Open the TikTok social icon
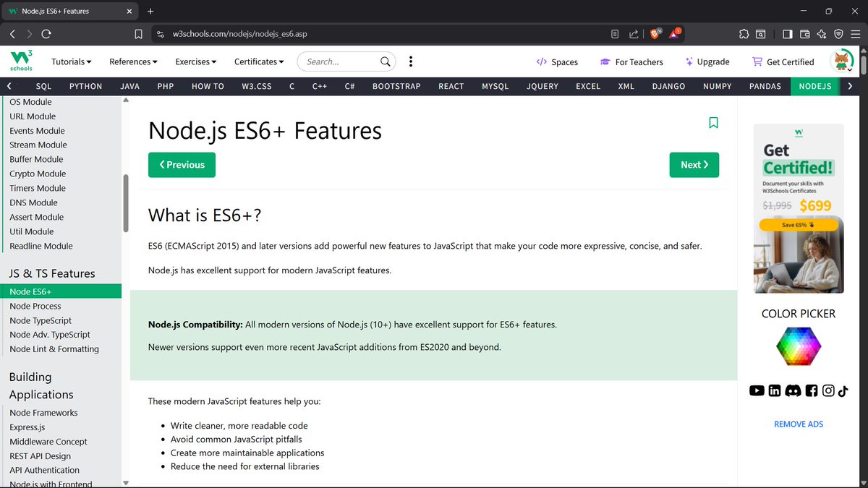The width and height of the screenshot is (868, 488). click(x=843, y=390)
